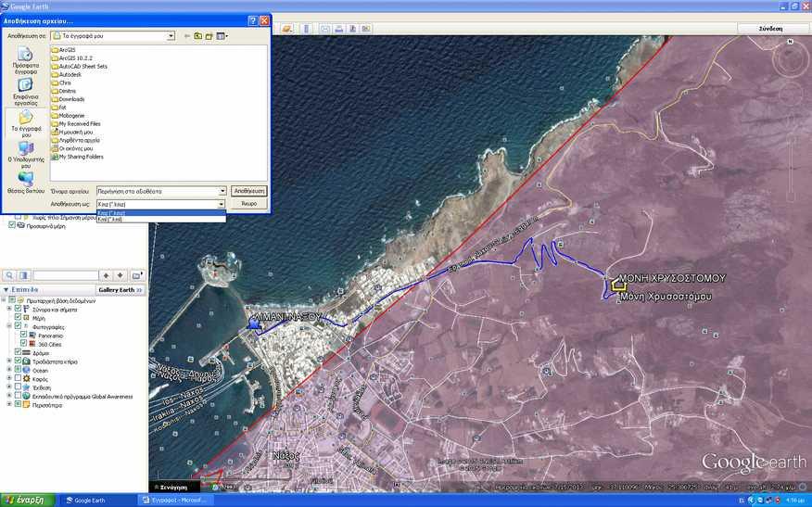
Task: Uncheck the Panoramio layer checkbox
Action: (23, 336)
